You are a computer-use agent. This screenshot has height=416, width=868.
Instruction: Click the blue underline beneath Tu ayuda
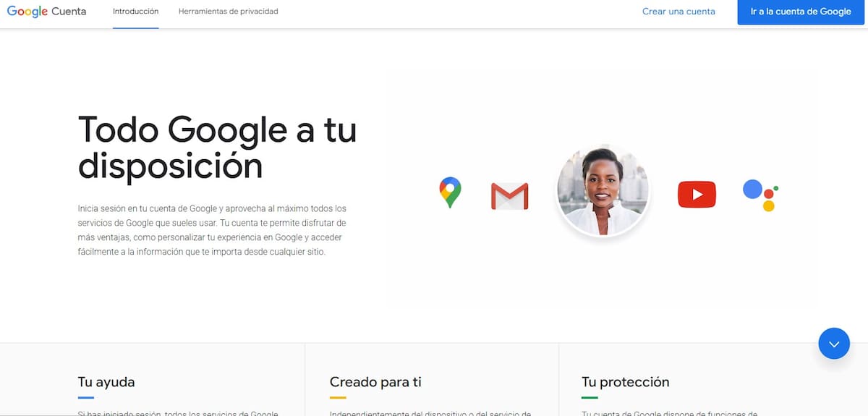point(86,398)
